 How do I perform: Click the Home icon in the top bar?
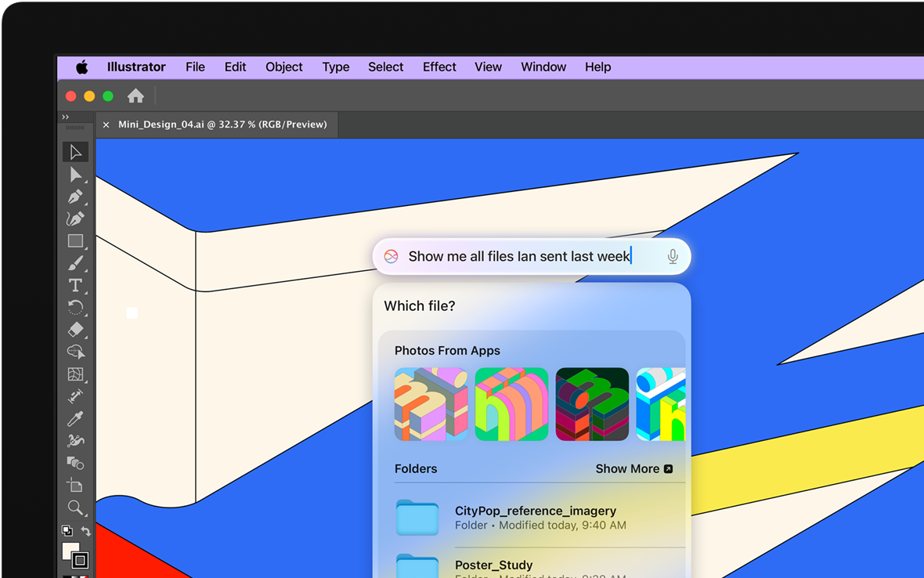coord(135,96)
